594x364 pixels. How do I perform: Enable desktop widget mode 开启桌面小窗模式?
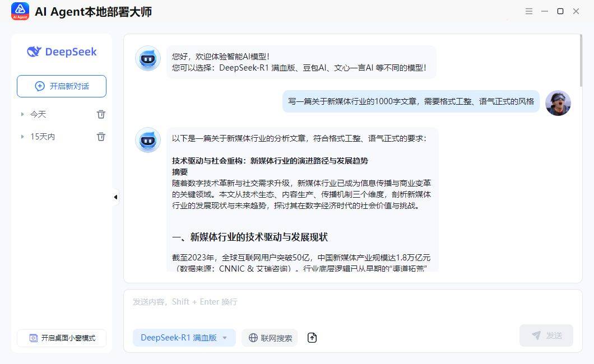[x=62, y=338]
